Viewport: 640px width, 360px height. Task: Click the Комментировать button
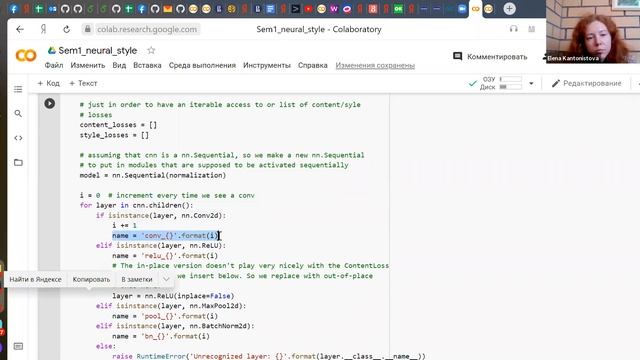point(490,56)
